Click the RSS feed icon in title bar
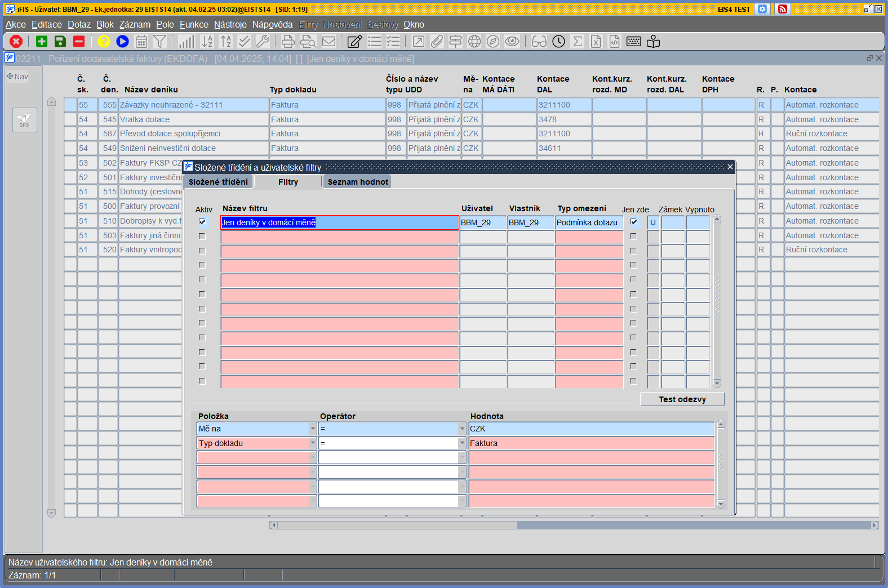 tap(782, 9)
